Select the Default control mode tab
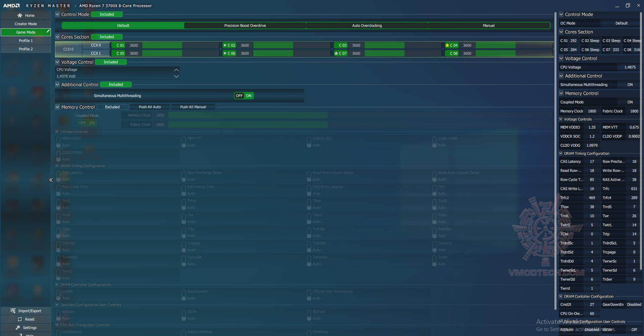The image size is (644, 336). (x=123, y=26)
